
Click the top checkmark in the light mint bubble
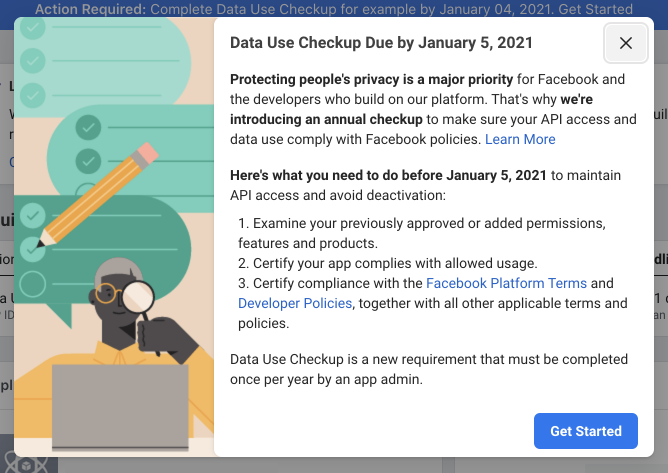(33, 28)
